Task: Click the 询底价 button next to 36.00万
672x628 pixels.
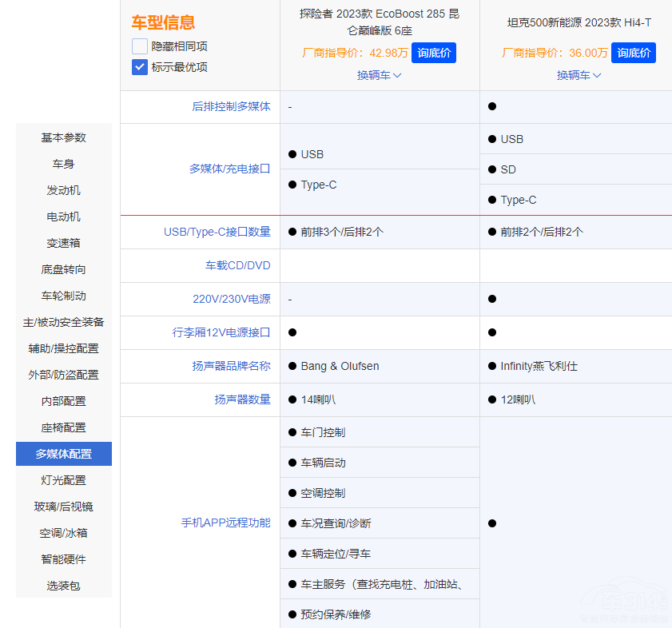Action: (x=634, y=52)
